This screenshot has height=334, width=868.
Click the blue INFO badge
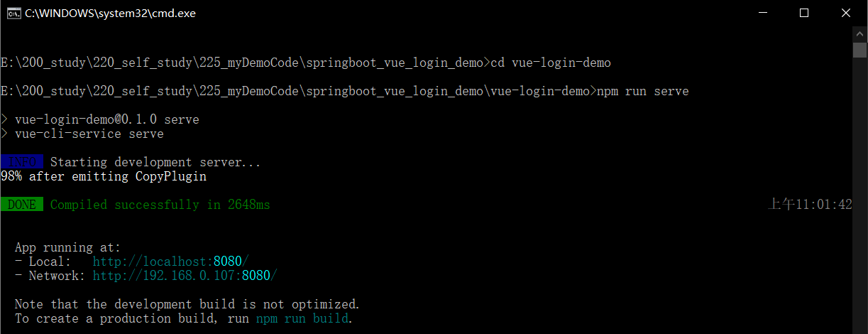pyautogui.click(x=22, y=162)
